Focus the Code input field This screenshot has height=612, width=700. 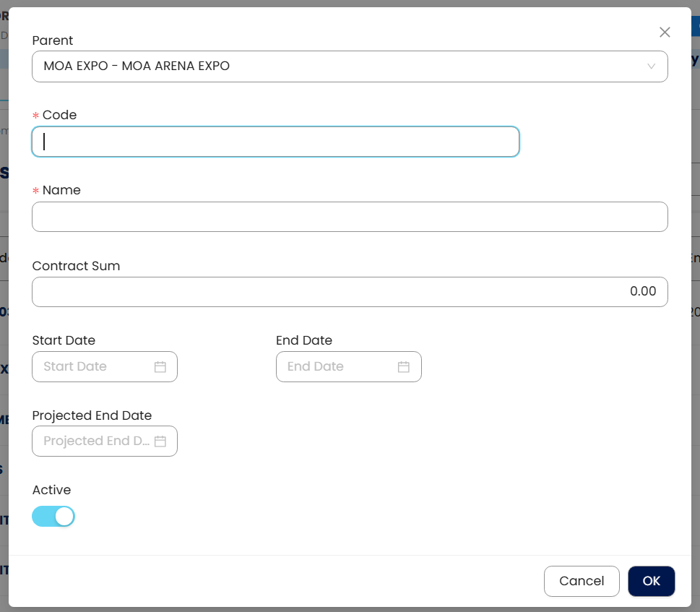click(x=275, y=142)
